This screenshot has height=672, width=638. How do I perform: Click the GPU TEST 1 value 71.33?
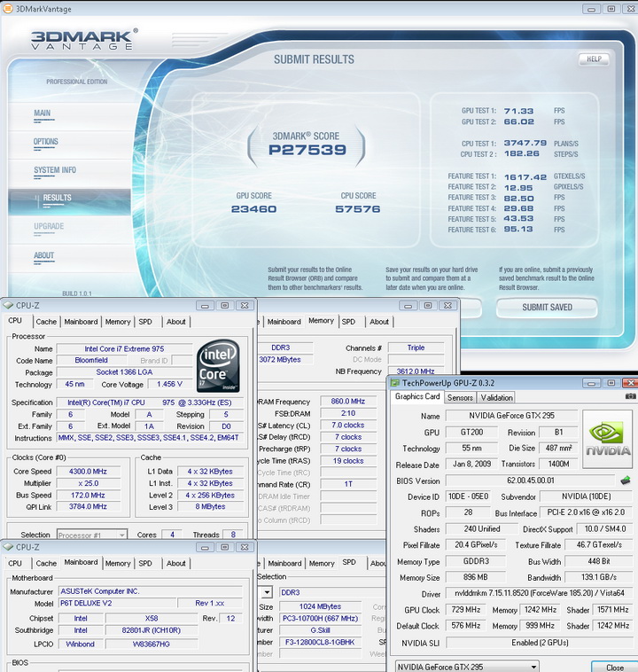coord(519,111)
